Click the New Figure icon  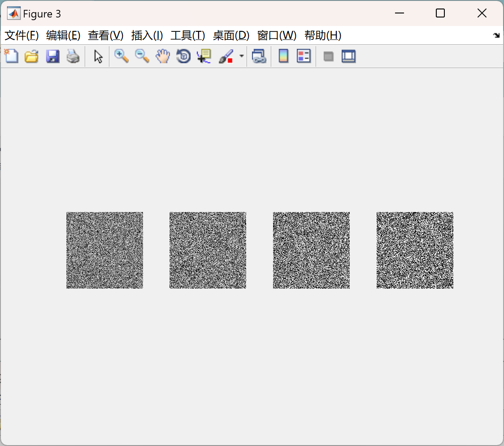point(11,56)
